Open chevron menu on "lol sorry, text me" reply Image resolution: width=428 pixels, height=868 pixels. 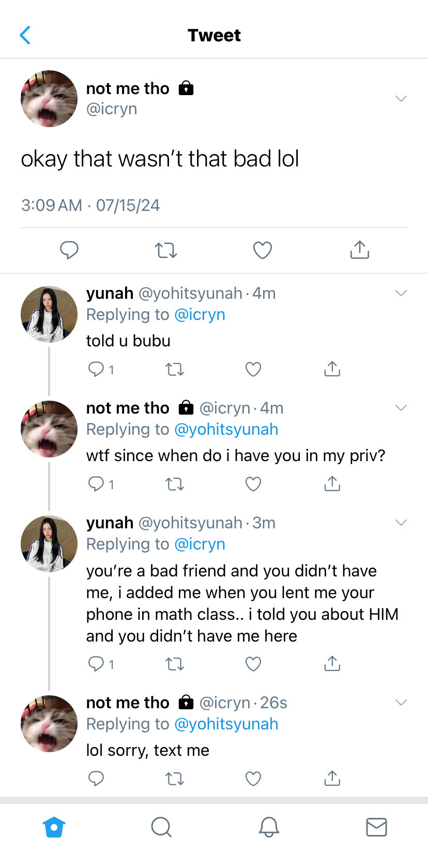pos(401,703)
